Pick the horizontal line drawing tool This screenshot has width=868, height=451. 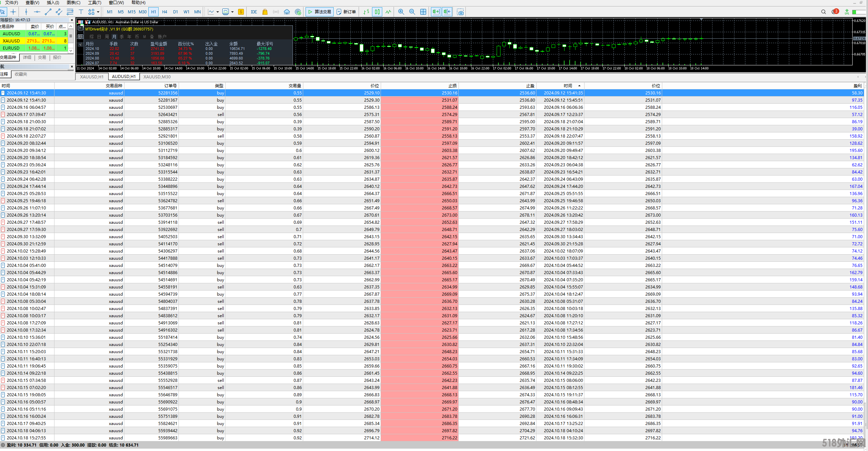click(37, 12)
